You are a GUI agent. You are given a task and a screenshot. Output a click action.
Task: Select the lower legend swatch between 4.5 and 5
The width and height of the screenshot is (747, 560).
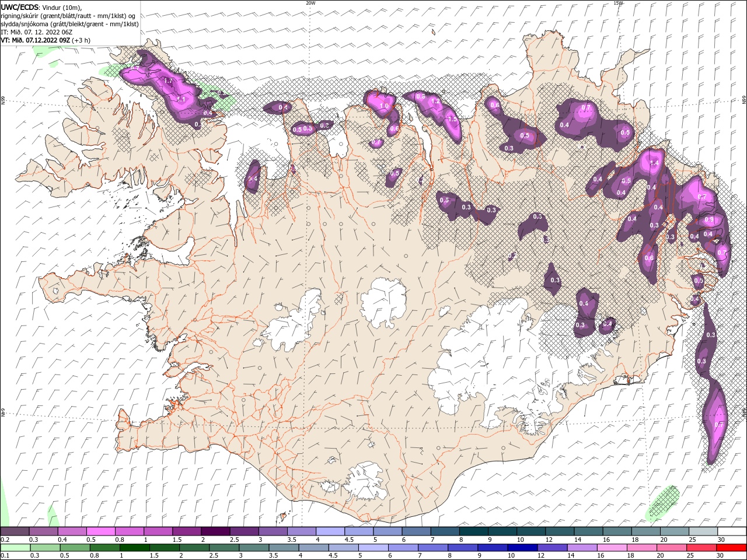pyautogui.click(x=344, y=548)
